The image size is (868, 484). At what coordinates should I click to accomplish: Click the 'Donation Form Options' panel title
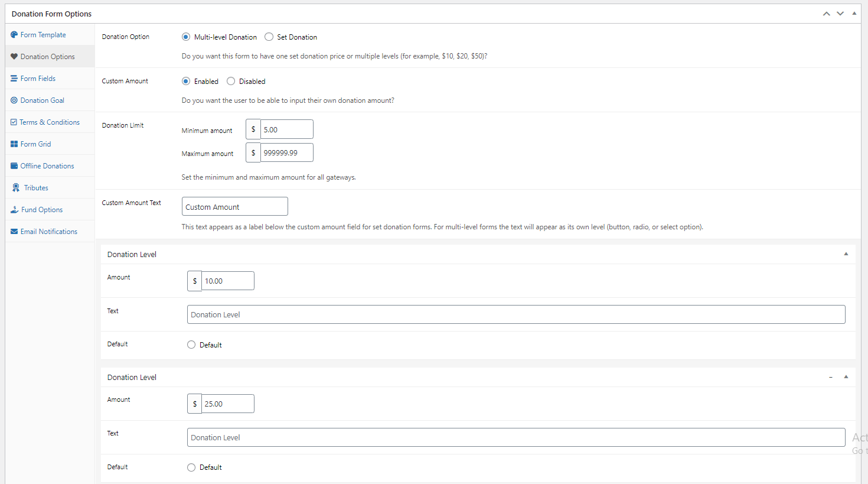(52, 14)
